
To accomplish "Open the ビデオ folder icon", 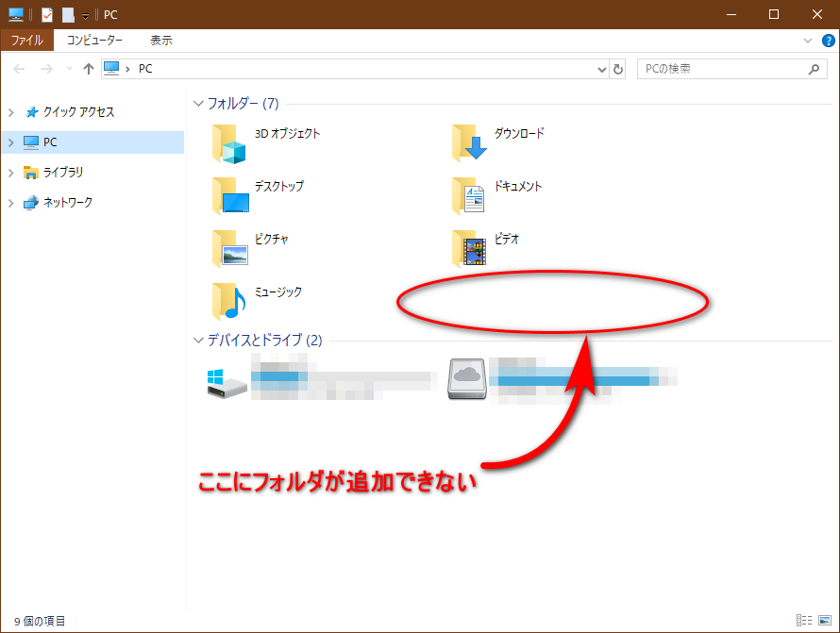I will click(x=469, y=249).
